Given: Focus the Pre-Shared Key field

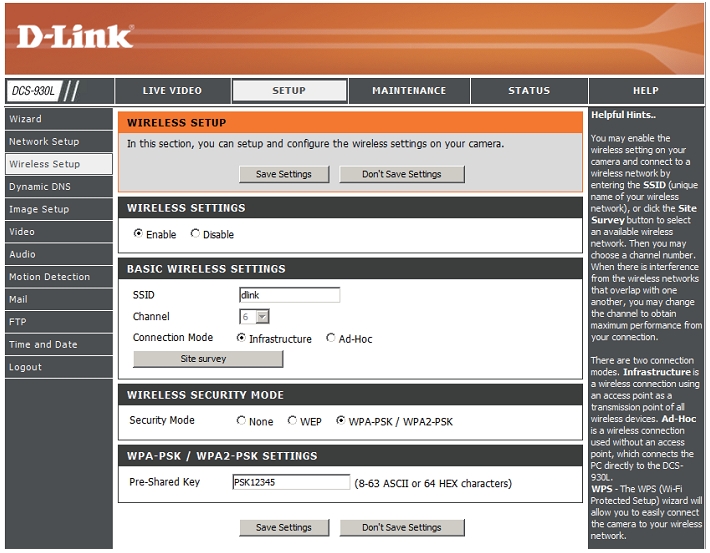Looking at the screenshot, I should click(290, 483).
